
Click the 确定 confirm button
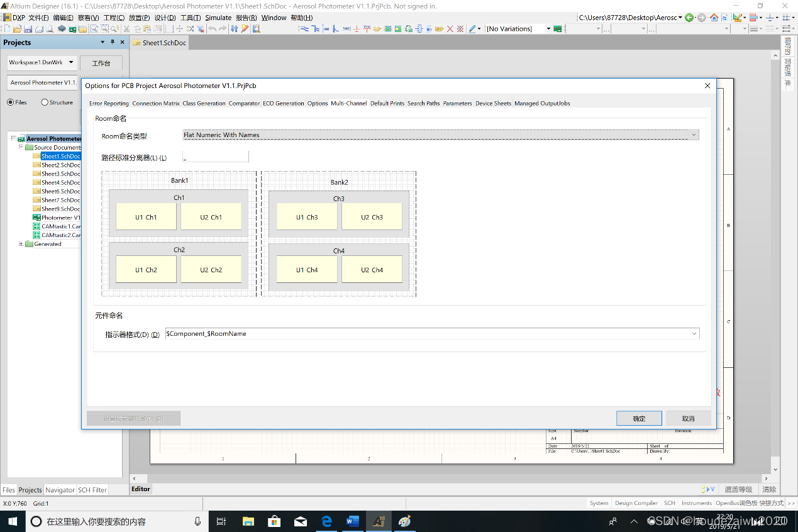639,418
